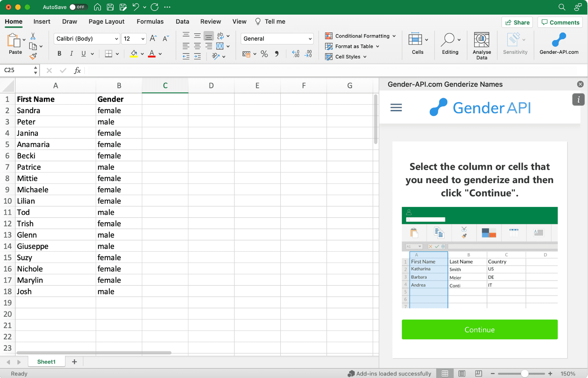Apply Comma Style number format

tap(277, 54)
